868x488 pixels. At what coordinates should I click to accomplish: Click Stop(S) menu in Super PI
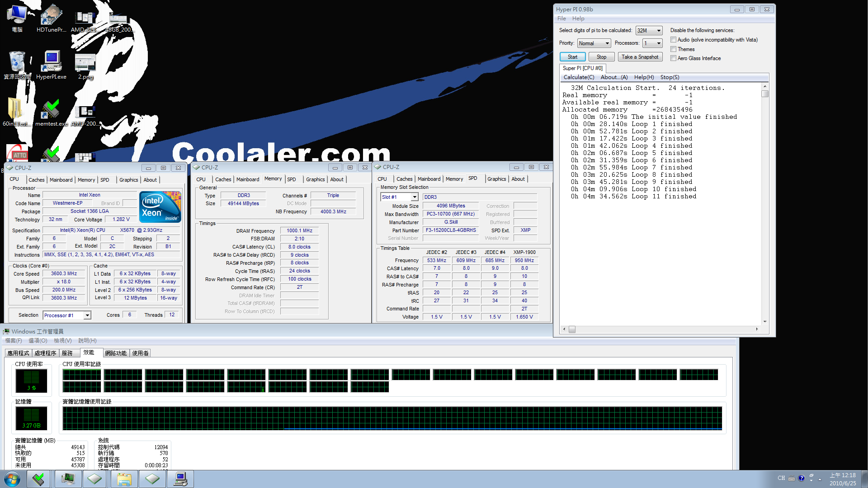point(670,77)
